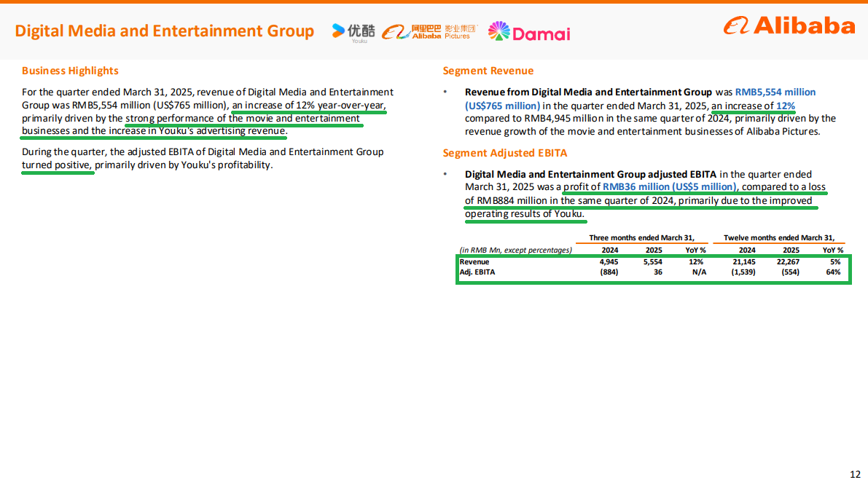
Task: Click the blue 'RMB36 million (US$5 million)' text
Action: (670, 187)
